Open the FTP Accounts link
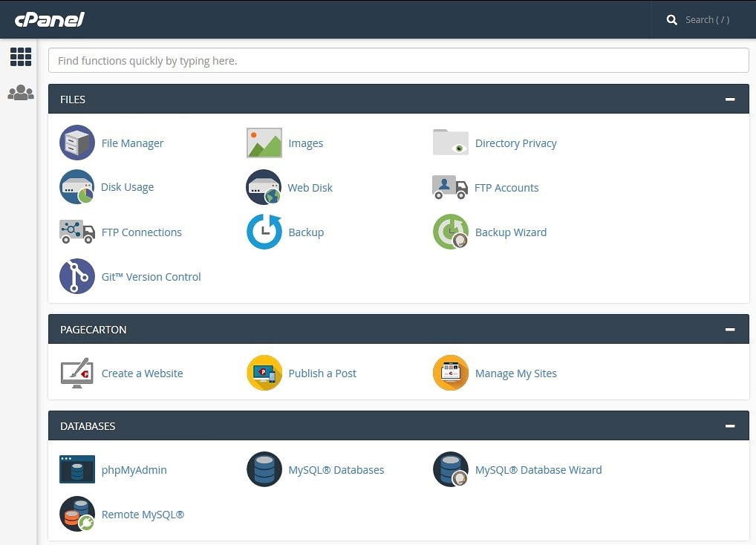 pos(506,187)
